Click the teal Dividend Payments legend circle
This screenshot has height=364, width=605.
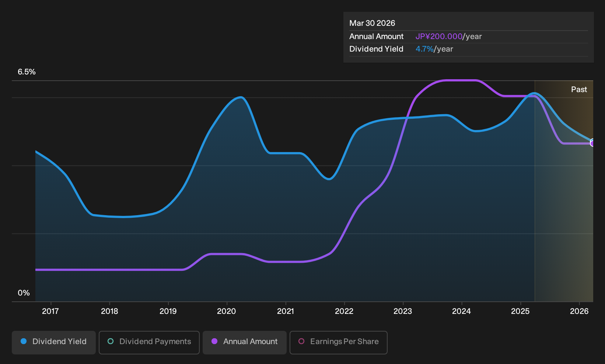[x=111, y=341]
